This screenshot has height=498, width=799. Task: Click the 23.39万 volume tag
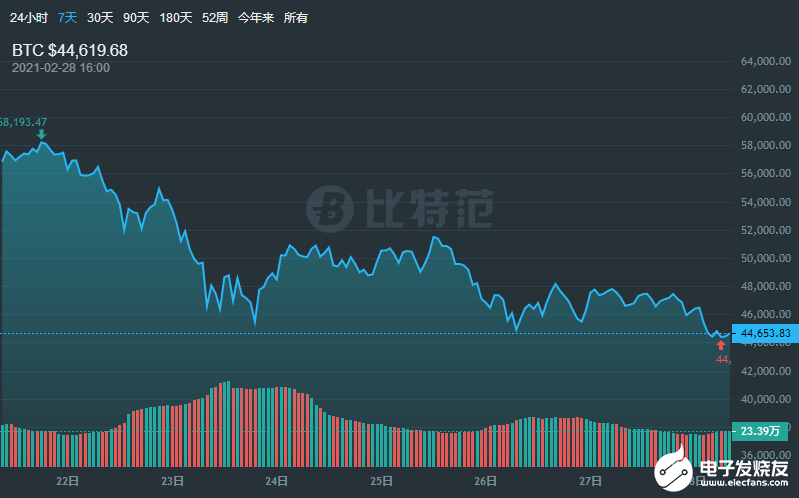[x=760, y=431]
